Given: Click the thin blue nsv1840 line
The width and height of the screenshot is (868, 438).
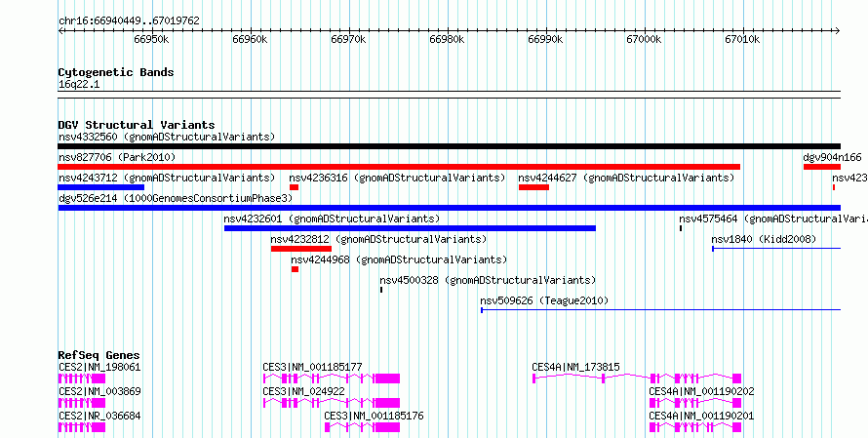Looking at the screenshot, I should click(x=776, y=249).
